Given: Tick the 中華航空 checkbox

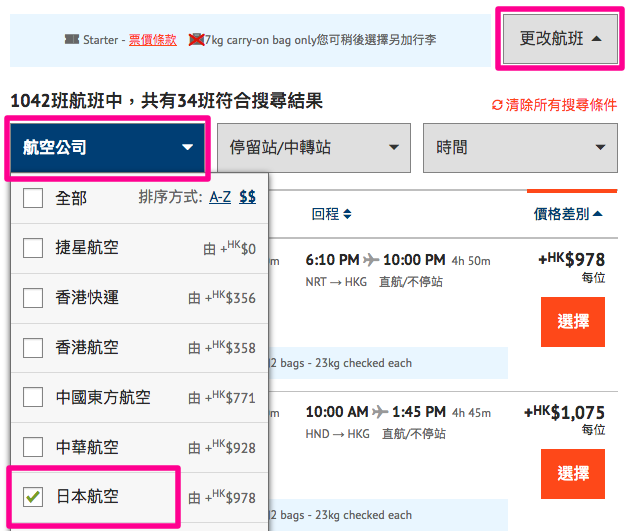Looking at the screenshot, I should pos(33,447).
